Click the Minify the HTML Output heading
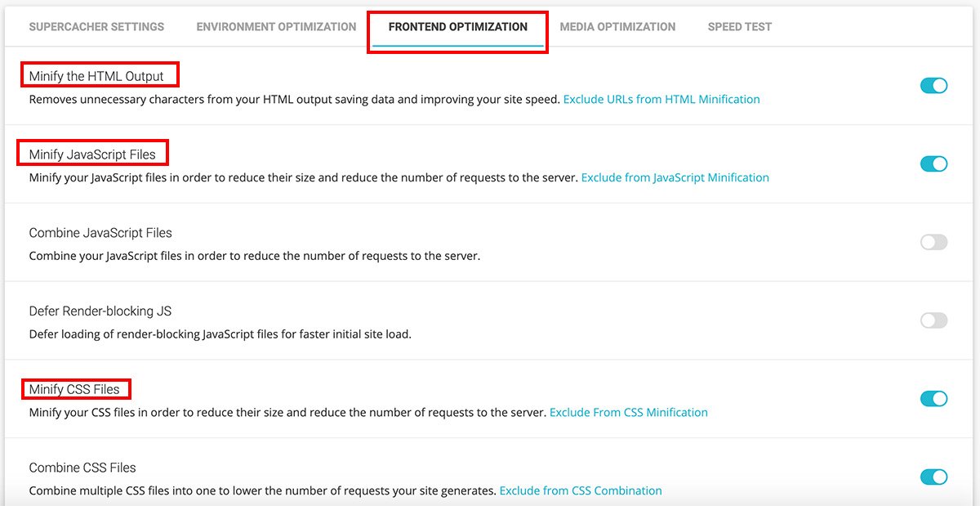 98,74
